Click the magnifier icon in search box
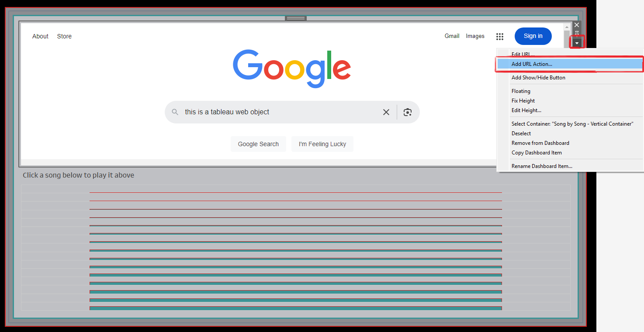Viewport: 644px width, 332px height. click(175, 112)
